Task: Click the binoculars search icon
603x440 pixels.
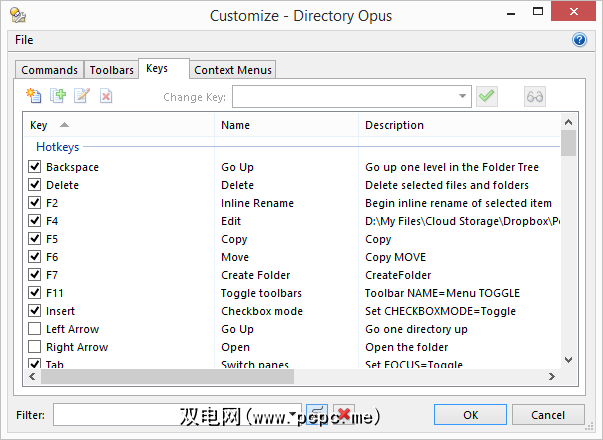Action: [x=535, y=96]
